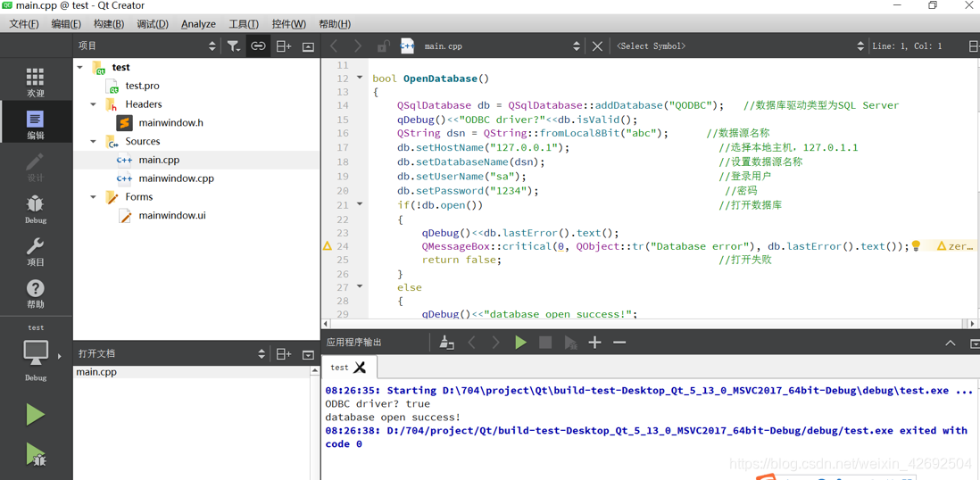
Task: Stop the running application in output
Action: coord(545,342)
